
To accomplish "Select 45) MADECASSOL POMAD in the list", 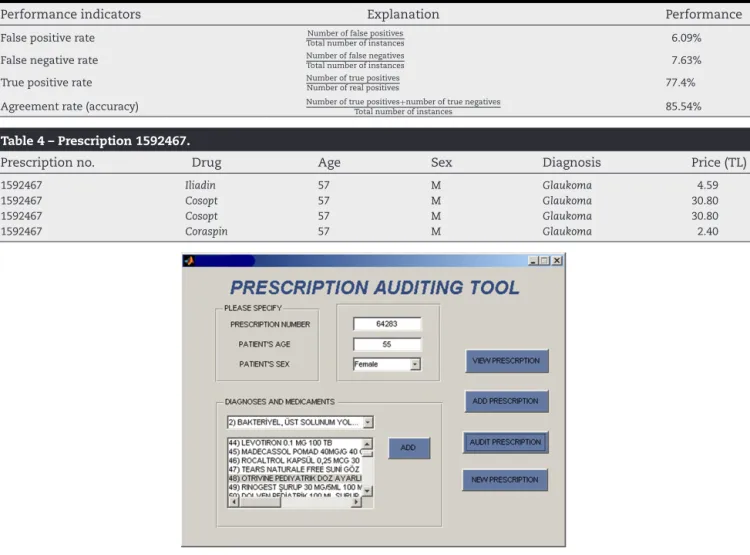I will coord(295,452).
